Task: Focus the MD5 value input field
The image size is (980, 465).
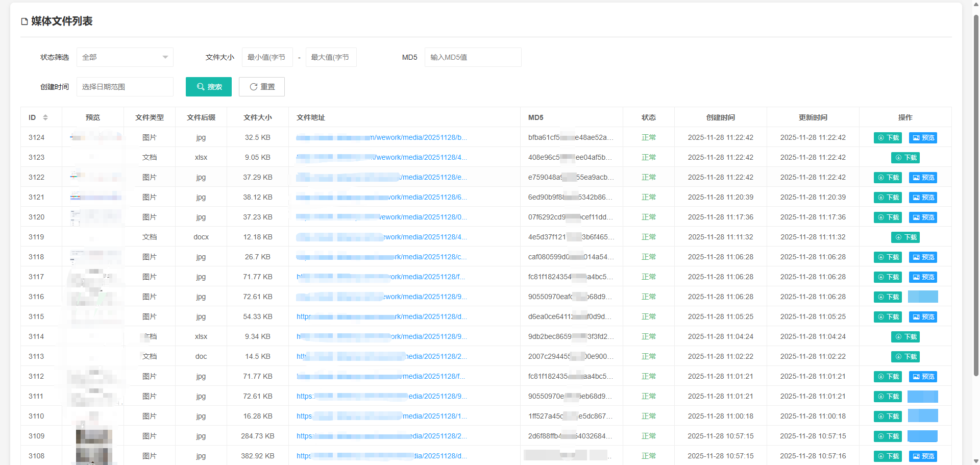Action: point(473,57)
